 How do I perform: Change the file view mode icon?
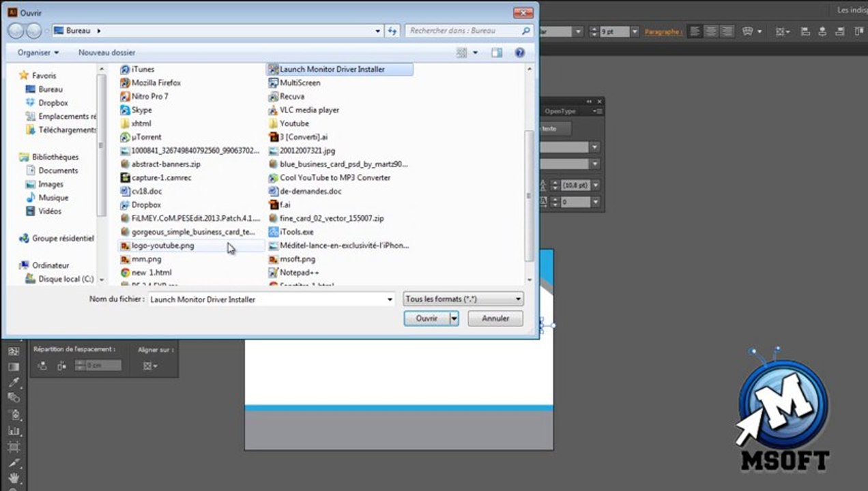coord(462,53)
